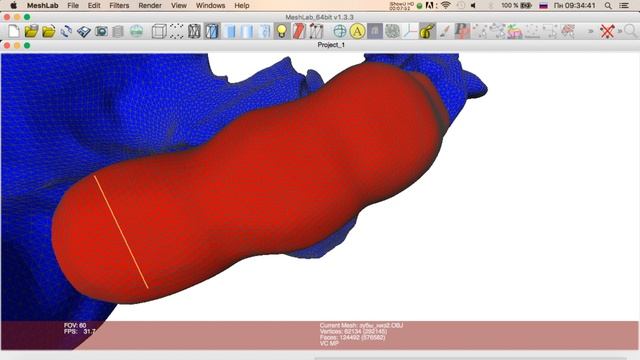Export mesh with the save icon
640x360 pixels.
click(x=84, y=31)
